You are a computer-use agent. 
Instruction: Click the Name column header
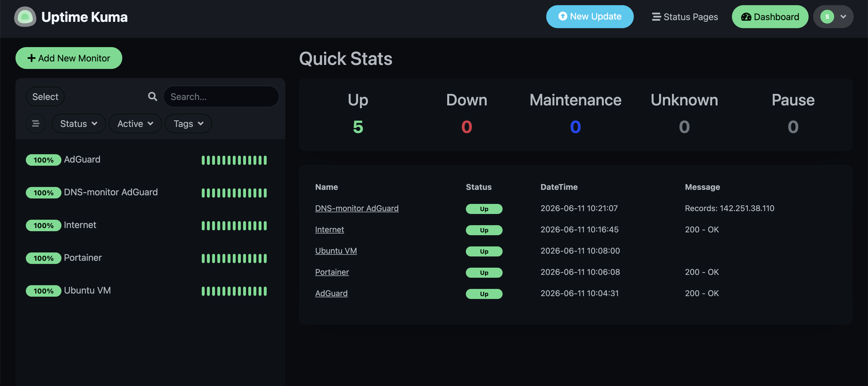pyautogui.click(x=327, y=187)
